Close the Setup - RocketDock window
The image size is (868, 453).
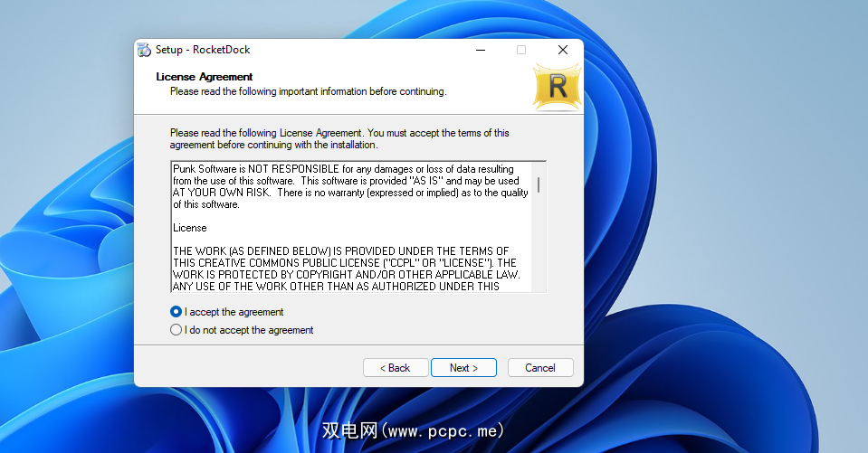[x=563, y=50]
